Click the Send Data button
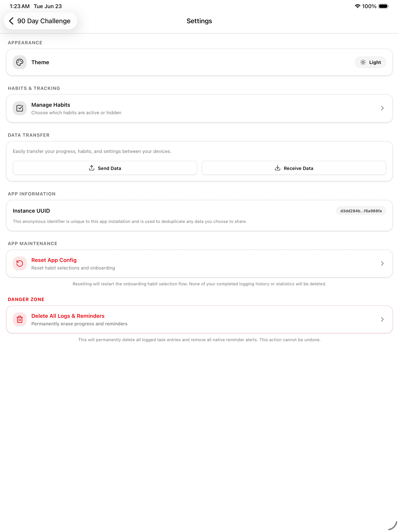Image resolution: width=399 pixels, height=532 pixels. click(105, 168)
